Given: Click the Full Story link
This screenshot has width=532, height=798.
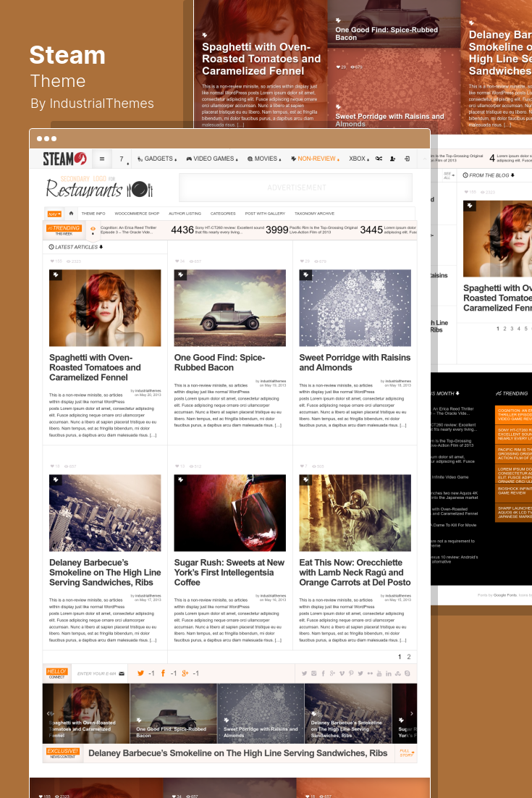Looking at the screenshot, I should click(407, 752).
